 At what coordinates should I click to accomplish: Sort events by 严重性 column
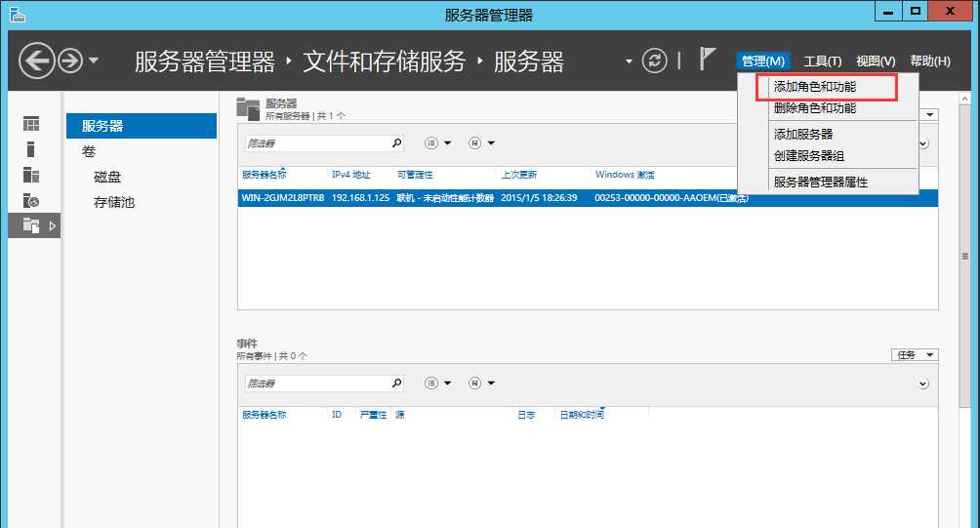373,415
